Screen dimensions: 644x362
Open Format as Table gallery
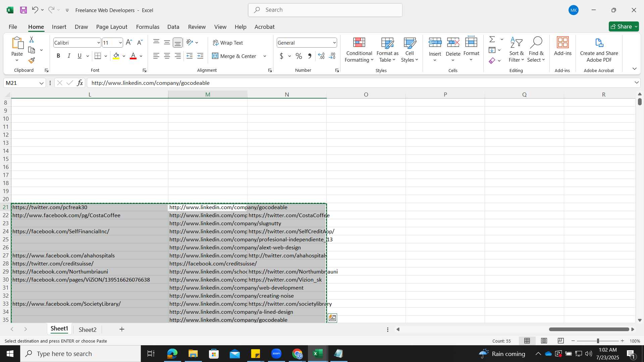pos(387,50)
